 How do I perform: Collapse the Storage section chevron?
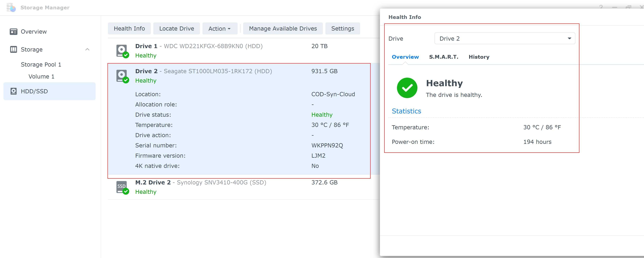[x=87, y=49]
